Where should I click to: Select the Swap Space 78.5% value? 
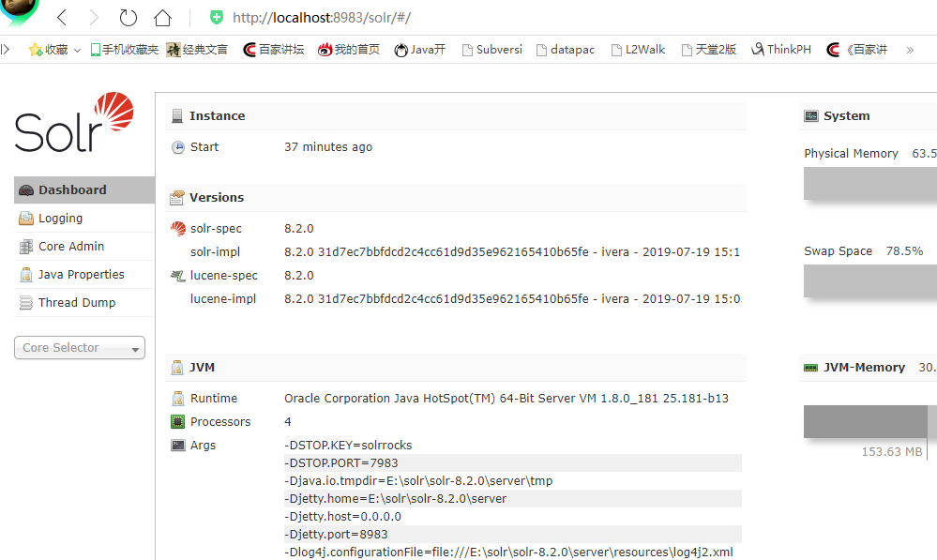pyautogui.click(x=904, y=251)
